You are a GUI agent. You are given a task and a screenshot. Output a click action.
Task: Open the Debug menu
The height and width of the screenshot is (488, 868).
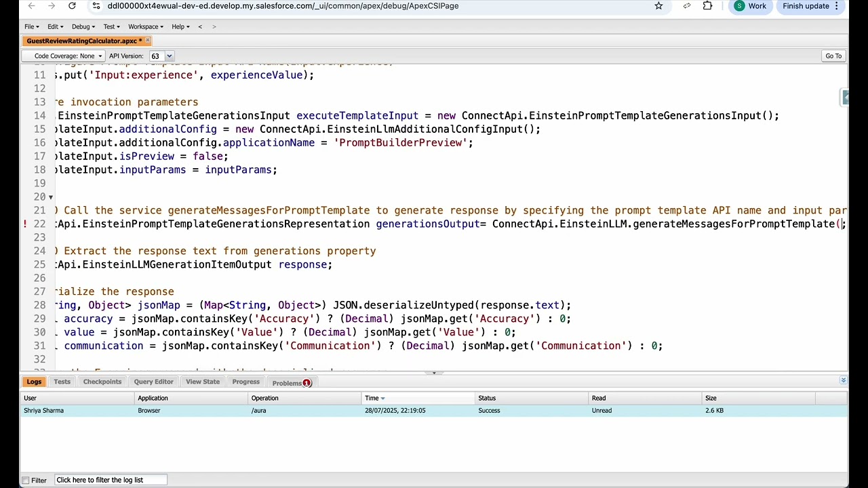[83, 26]
